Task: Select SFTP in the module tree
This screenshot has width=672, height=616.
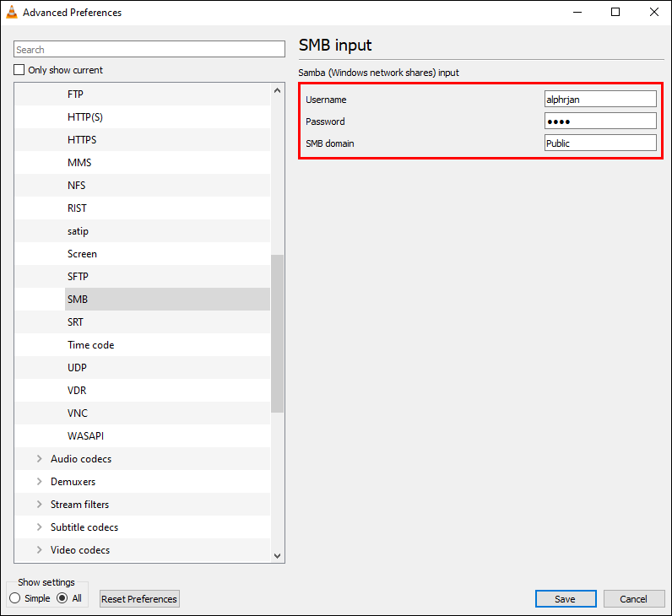Action: pyautogui.click(x=78, y=276)
